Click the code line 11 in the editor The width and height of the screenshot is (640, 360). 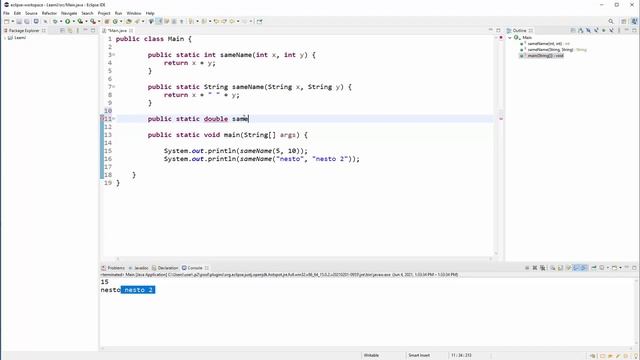(304, 119)
